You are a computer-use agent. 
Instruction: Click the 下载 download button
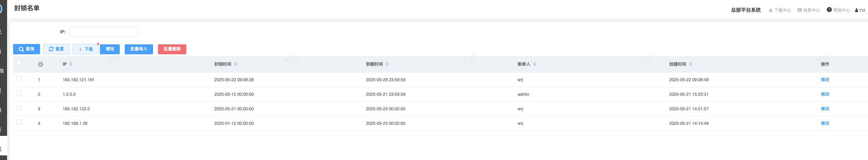click(85, 49)
